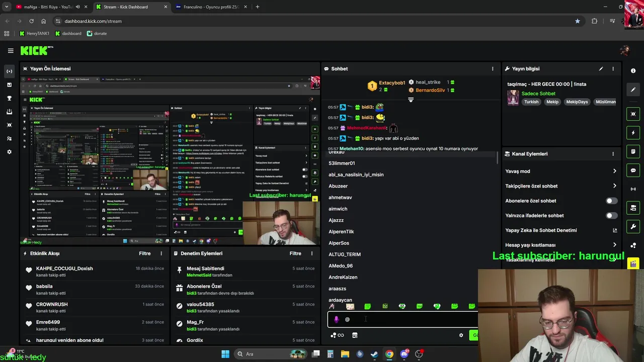
Task: Click the chat message input field
Action: [403, 319]
